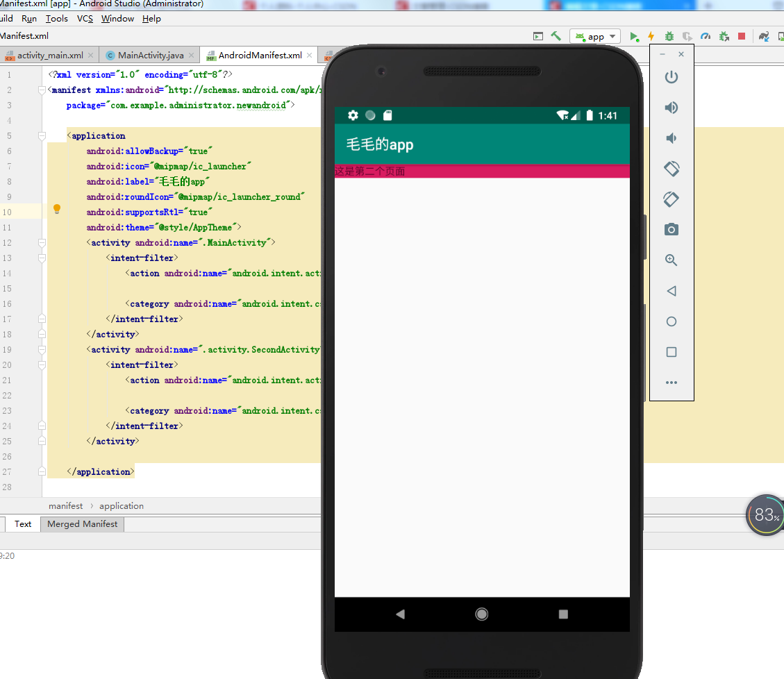The image size is (784, 679).
Task: Open the VCS menu
Action: coord(85,19)
